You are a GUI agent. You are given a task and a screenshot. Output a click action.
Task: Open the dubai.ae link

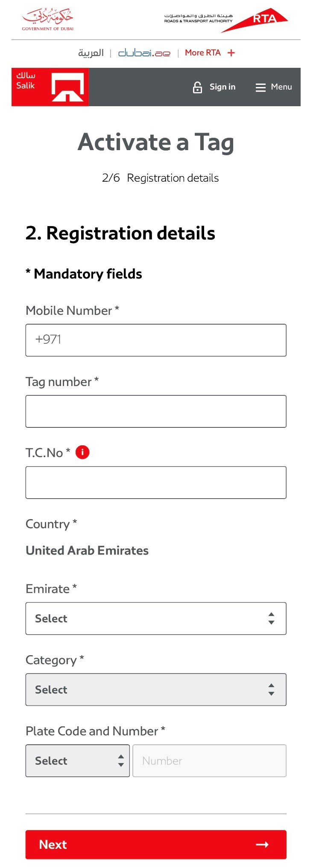[144, 53]
